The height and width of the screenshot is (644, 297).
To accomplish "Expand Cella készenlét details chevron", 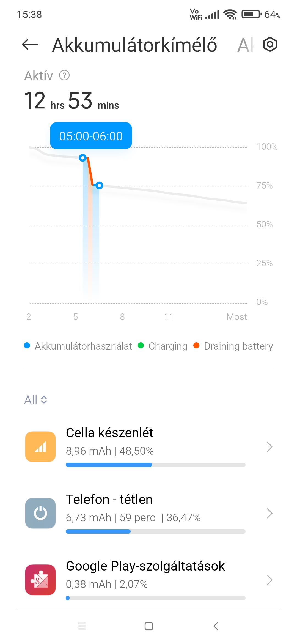I will point(269,447).
